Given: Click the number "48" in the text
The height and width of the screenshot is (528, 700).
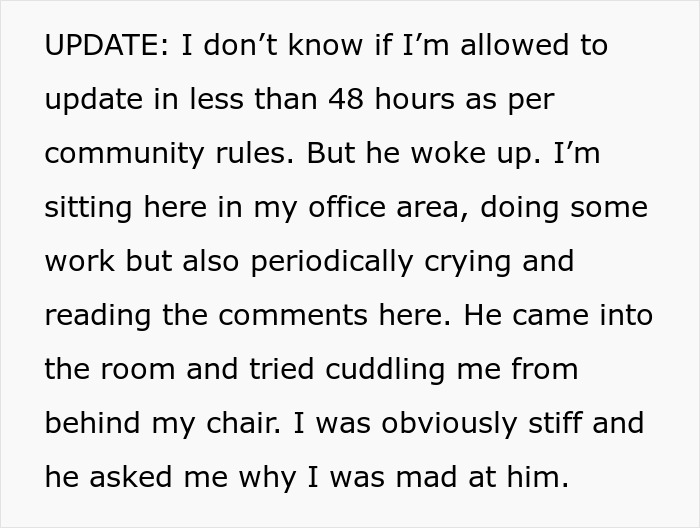Looking at the screenshot, I should (x=346, y=99).
